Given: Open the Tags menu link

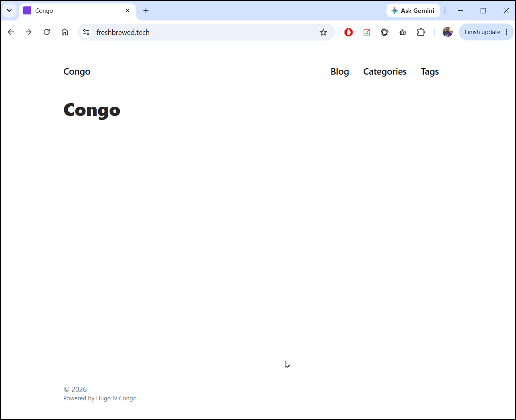Looking at the screenshot, I should (430, 71).
